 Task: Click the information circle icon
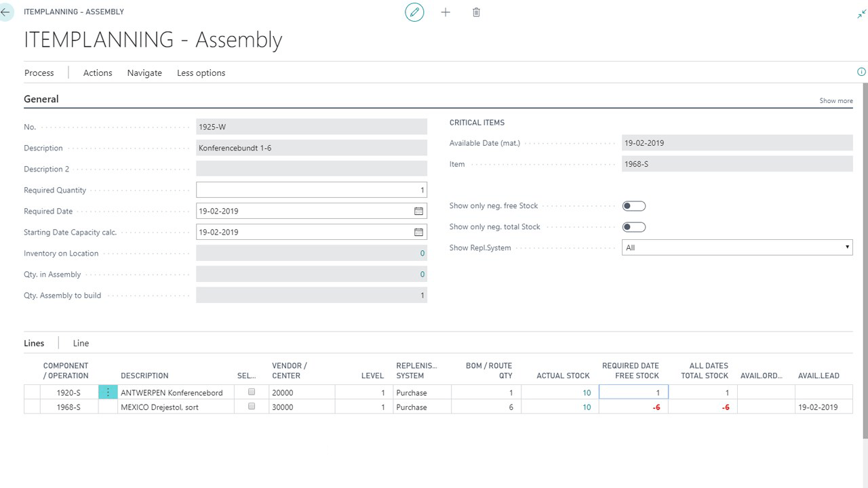861,72
